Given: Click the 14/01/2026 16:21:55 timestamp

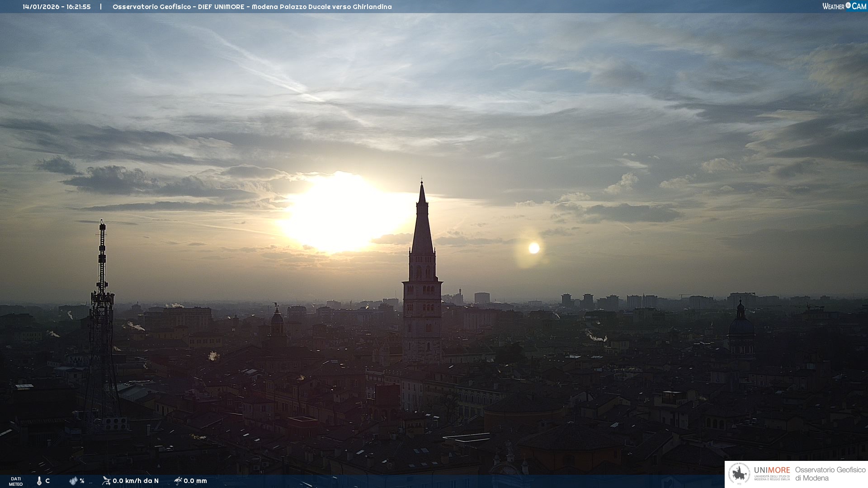Looking at the screenshot, I should (x=57, y=7).
